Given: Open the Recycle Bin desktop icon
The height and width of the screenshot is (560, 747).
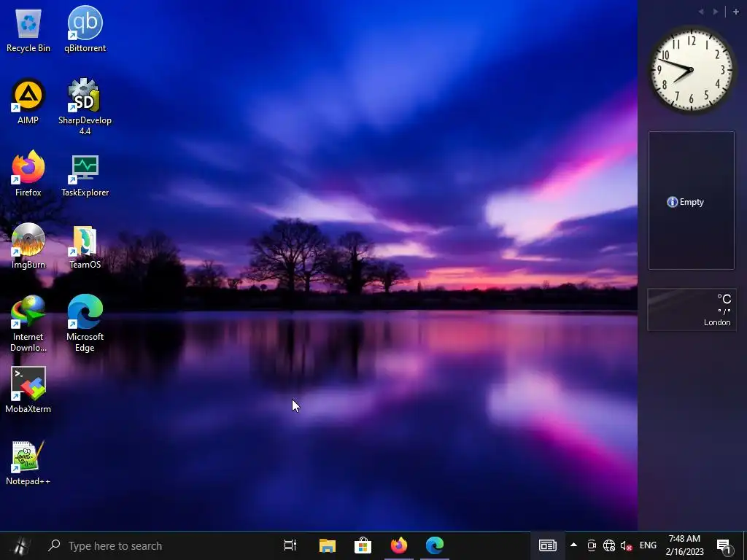Looking at the screenshot, I should click(x=28, y=29).
